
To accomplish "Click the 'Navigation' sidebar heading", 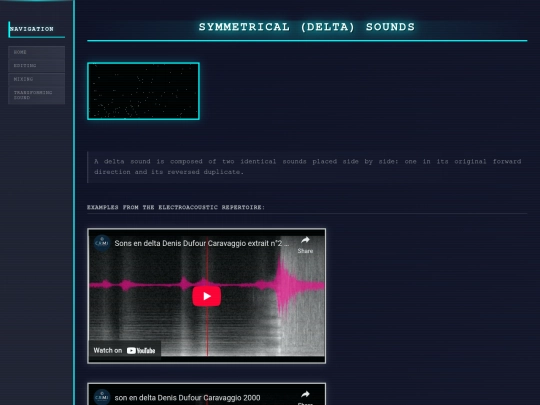I will 32,29.
